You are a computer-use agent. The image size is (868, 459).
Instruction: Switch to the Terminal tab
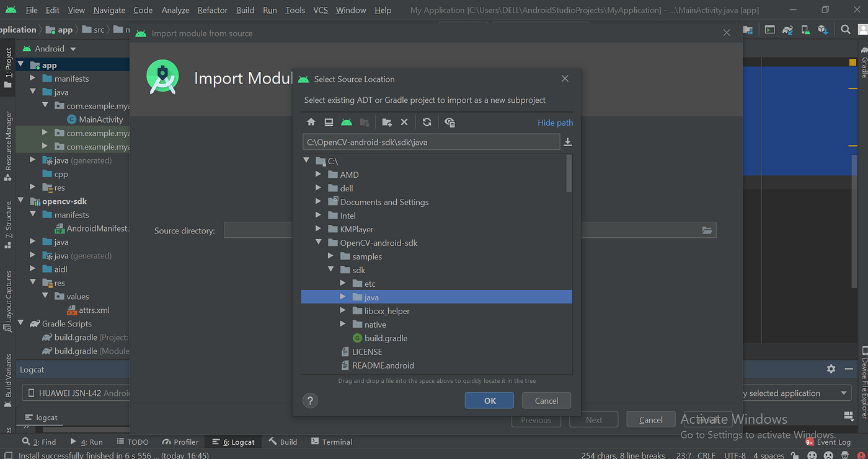tap(332, 442)
